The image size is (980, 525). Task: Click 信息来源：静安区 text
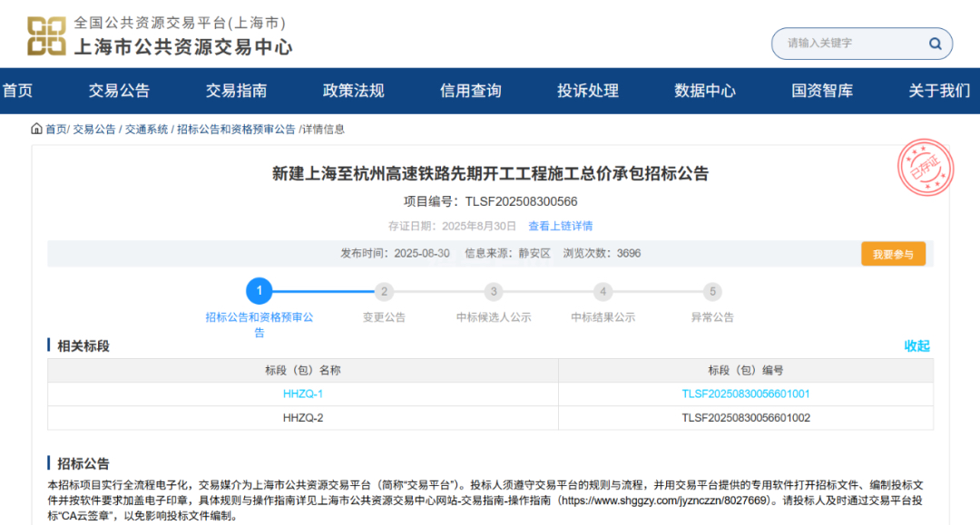(507, 254)
